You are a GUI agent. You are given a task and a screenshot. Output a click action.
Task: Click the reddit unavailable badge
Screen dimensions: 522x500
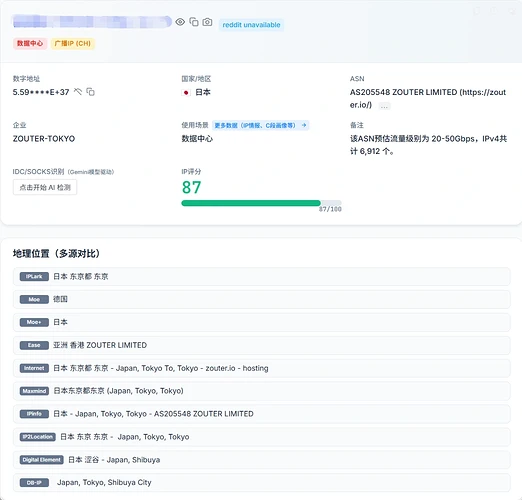pyautogui.click(x=251, y=25)
